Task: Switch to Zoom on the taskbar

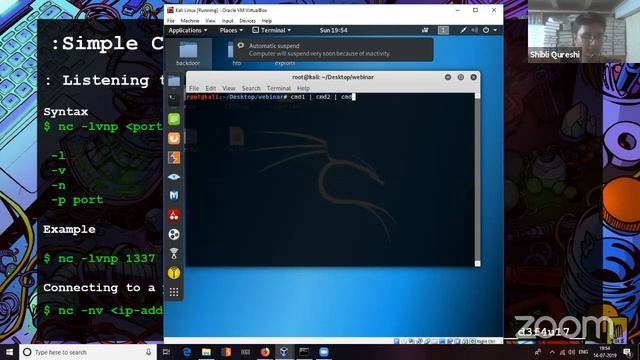Action: pyautogui.click(x=324, y=352)
